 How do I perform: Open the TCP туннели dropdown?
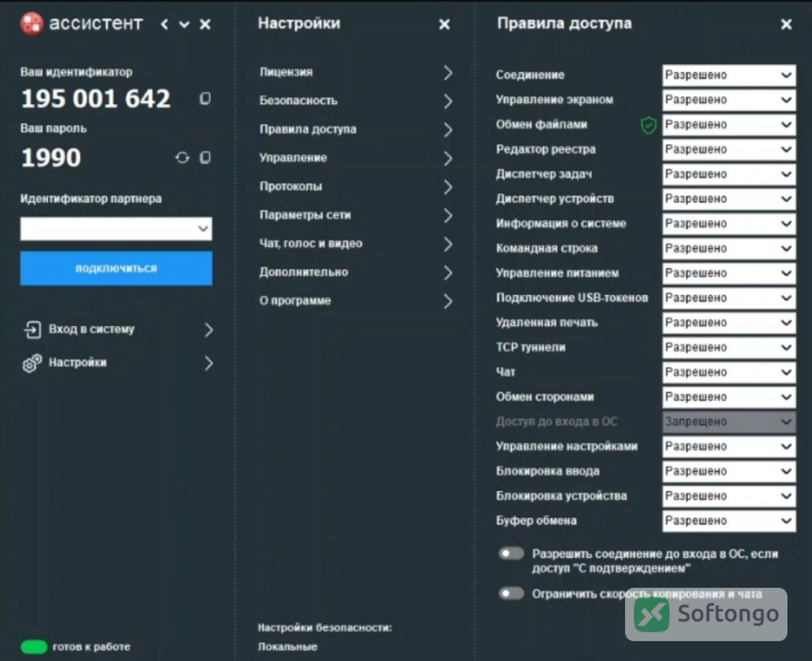(729, 347)
